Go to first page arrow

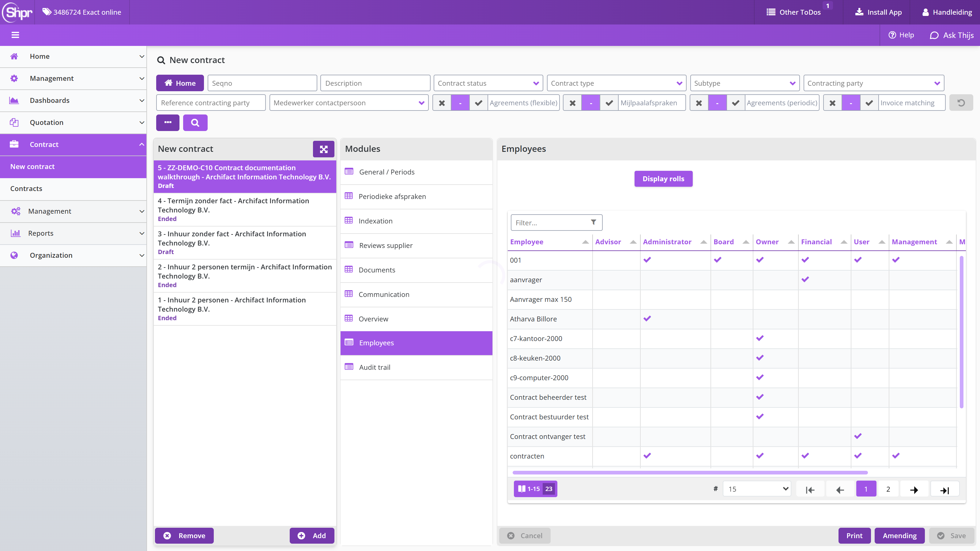[810, 489]
